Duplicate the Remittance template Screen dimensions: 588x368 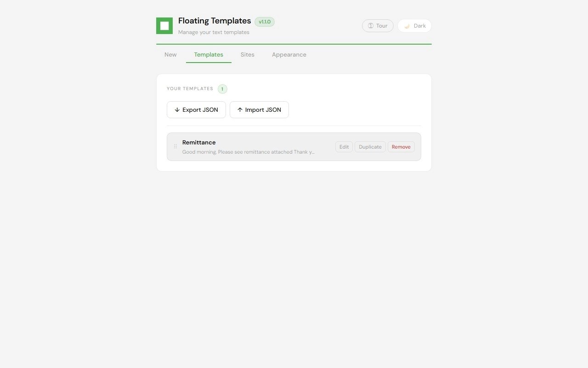pyautogui.click(x=370, y=147)
